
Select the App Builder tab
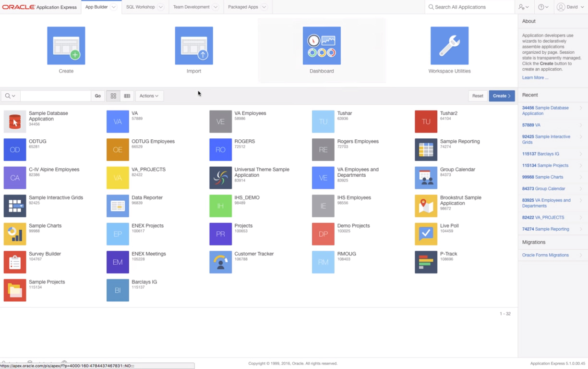click(96, 7)
